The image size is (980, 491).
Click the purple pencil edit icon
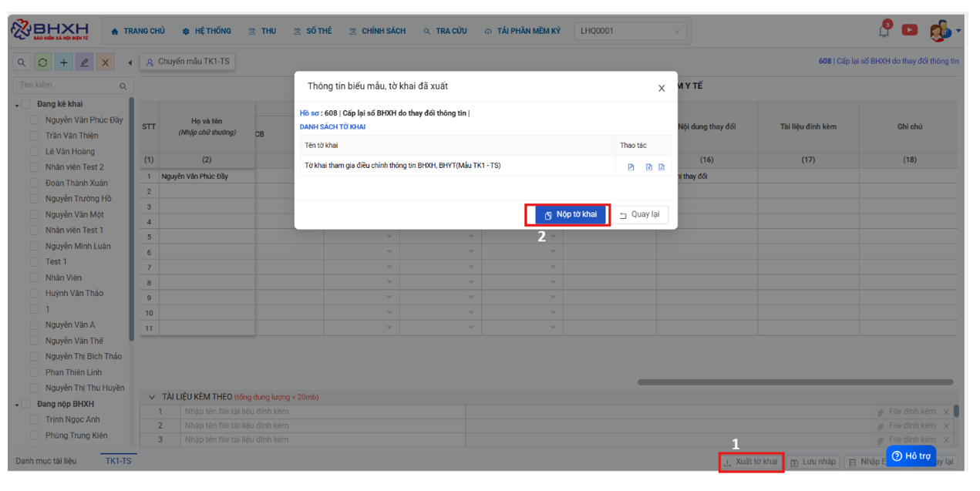pyautogui.click(x=85, y=62)
